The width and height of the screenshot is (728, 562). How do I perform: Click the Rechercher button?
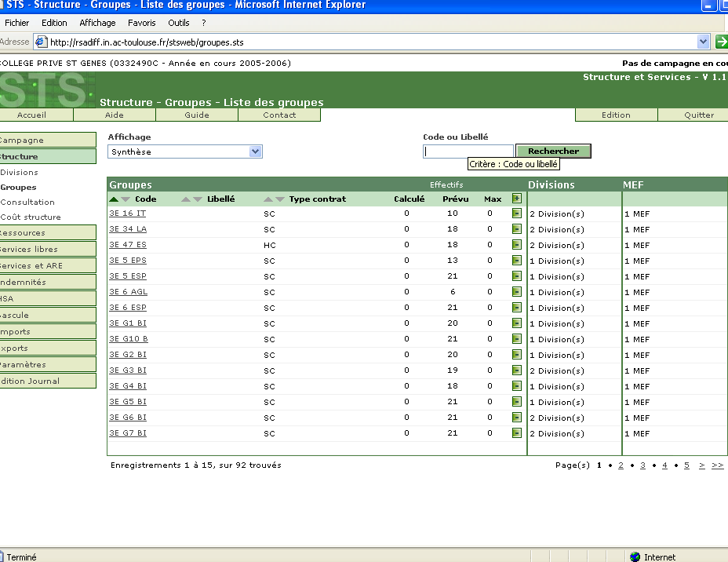tap(553, 151)
